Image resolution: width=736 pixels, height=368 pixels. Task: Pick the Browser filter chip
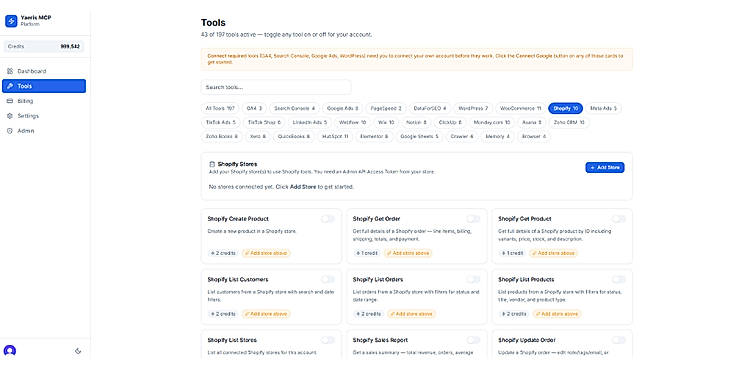coord(534,137)
